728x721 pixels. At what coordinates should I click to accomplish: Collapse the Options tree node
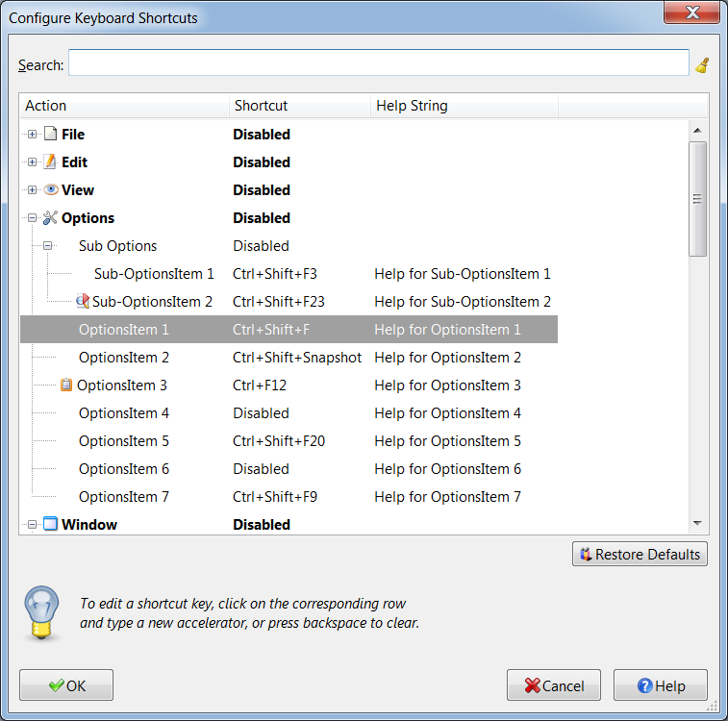click(x=32, y=218)
